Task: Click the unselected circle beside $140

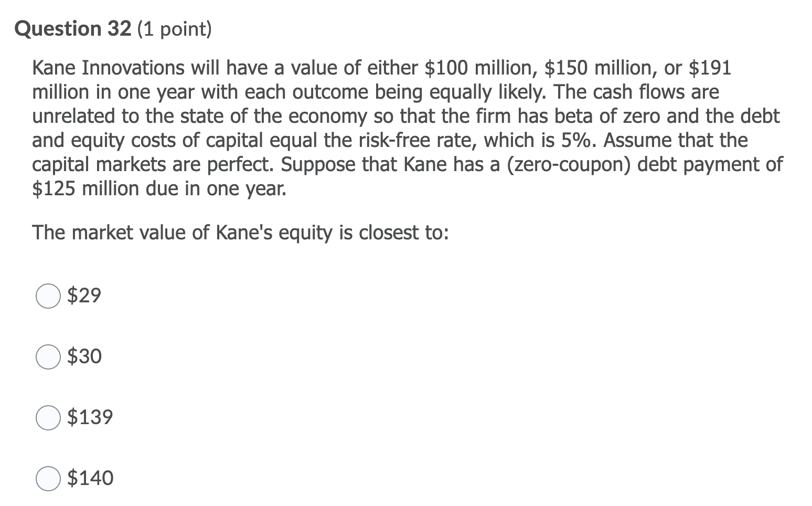Action: 48,478
